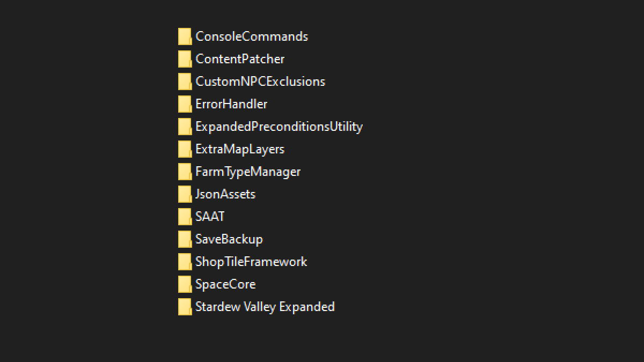Click the CustomNPCExclusions folder icon
The height and width of the screenshot is (362, 644).
pos(185,82)
